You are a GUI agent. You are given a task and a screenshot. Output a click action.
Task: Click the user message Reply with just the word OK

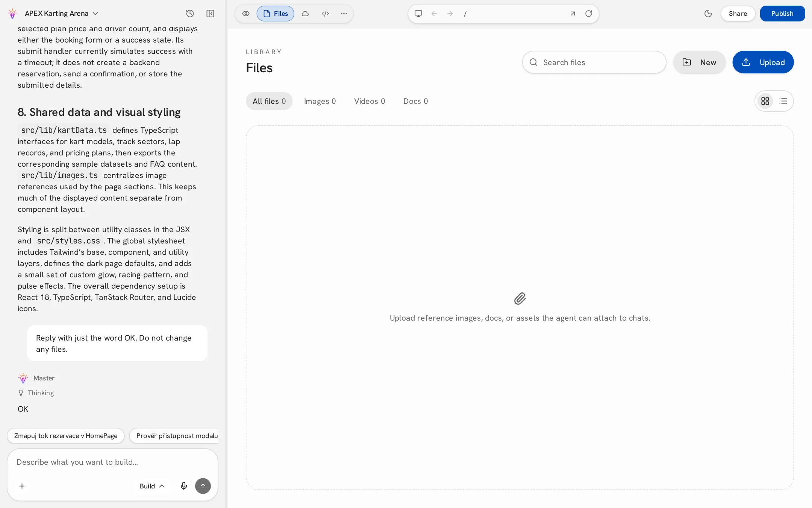[117, 343]
